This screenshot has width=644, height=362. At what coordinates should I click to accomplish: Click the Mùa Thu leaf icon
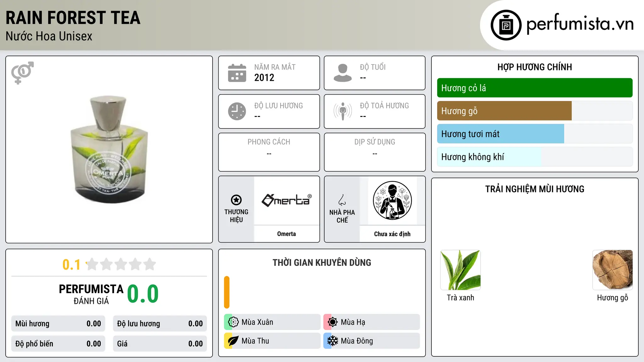pyautogui.click(x=233, y=341)
